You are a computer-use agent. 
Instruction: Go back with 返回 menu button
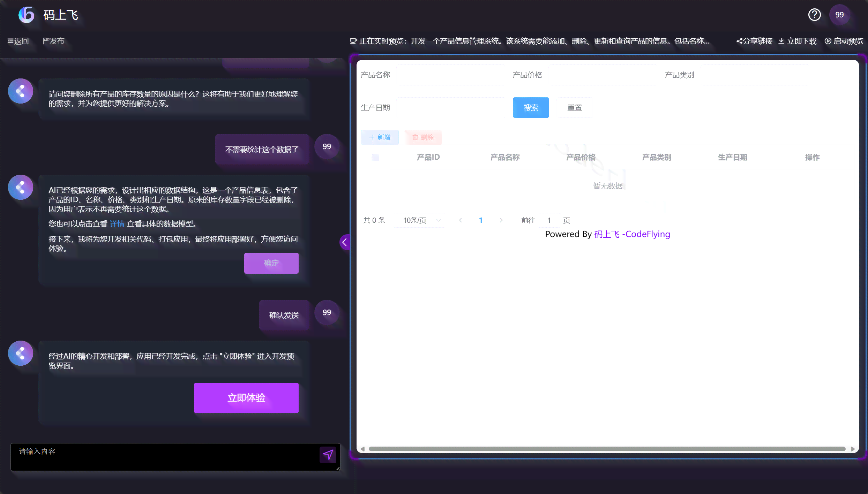tap(18, 41)
